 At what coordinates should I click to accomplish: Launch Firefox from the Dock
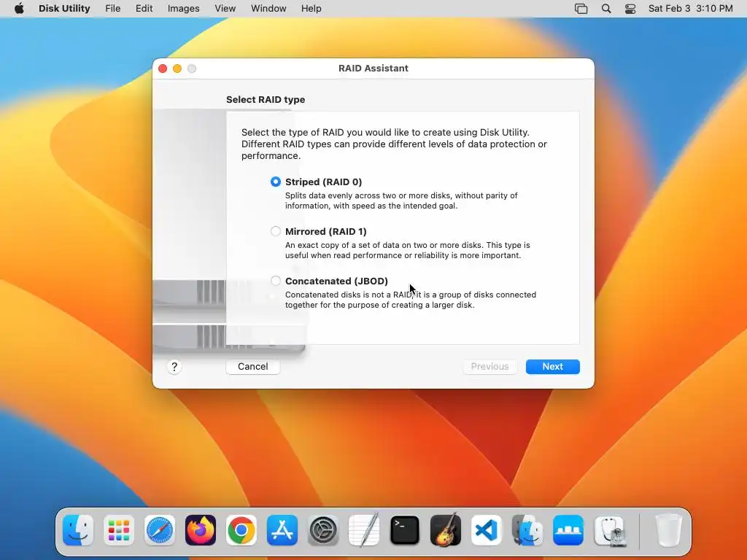click(201, 530)
